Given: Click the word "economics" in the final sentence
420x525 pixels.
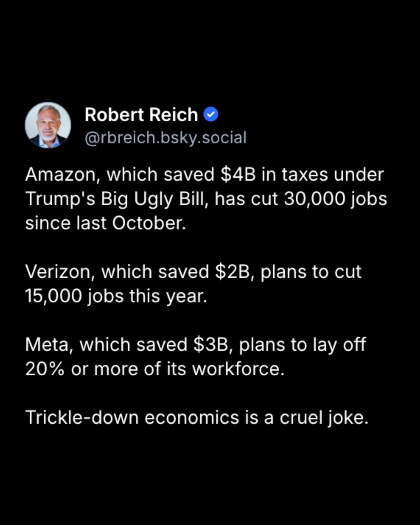Looking at the screenshot, I should pyautogui.click(x=192, y=418).
